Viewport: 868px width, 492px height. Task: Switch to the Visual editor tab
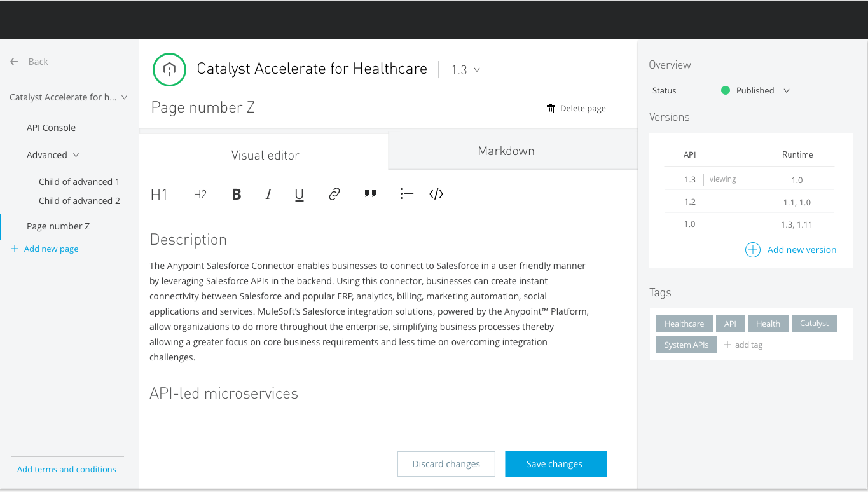click(264, 151)
